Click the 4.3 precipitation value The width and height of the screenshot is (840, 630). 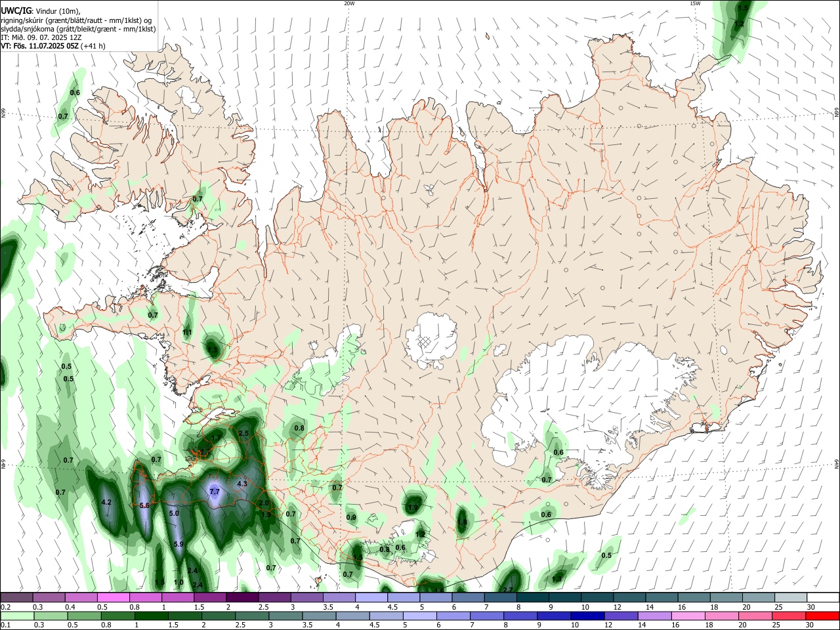click(241, 484)
